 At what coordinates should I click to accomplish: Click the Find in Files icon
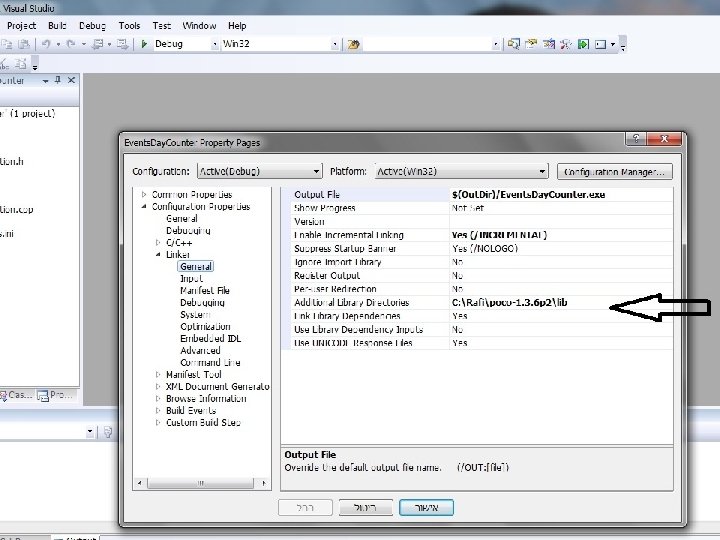coord(353,45)
